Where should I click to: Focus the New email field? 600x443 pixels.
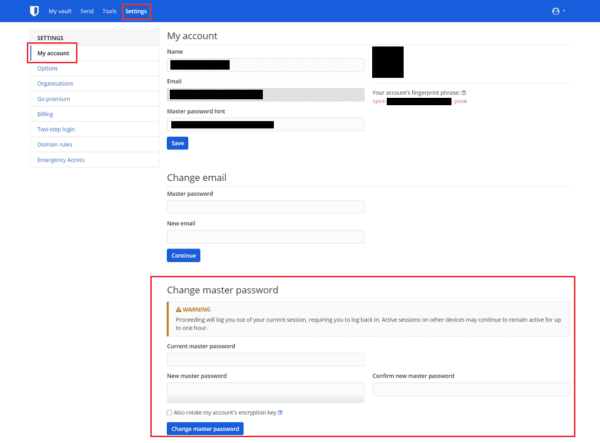point(266,236)
